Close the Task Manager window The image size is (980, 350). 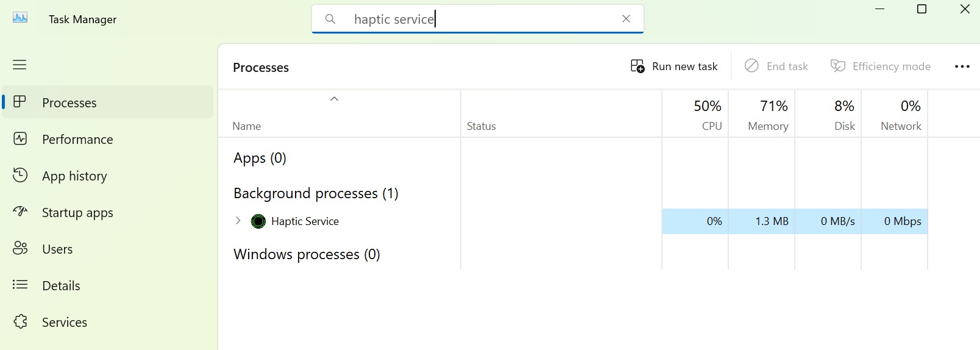(965, 9)
